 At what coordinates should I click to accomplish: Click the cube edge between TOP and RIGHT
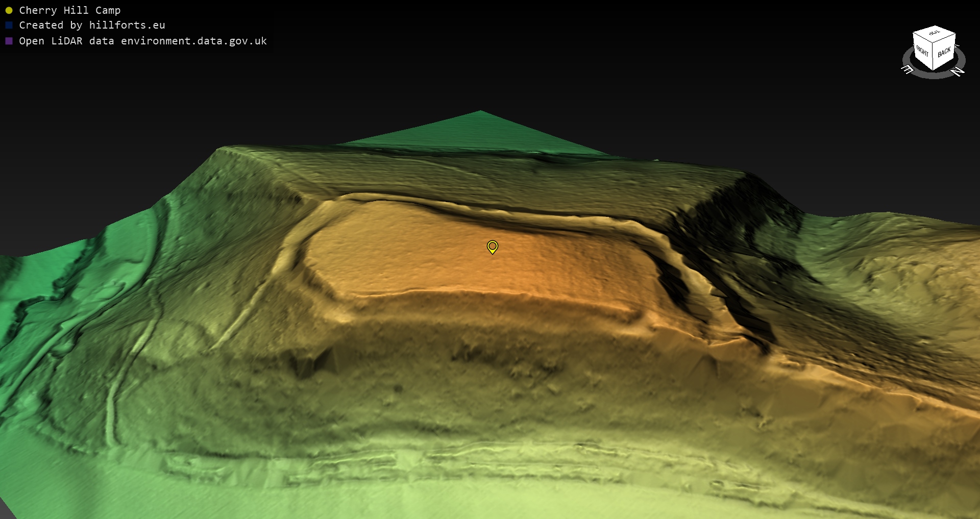pyautogui.click(x=923, y=39)
